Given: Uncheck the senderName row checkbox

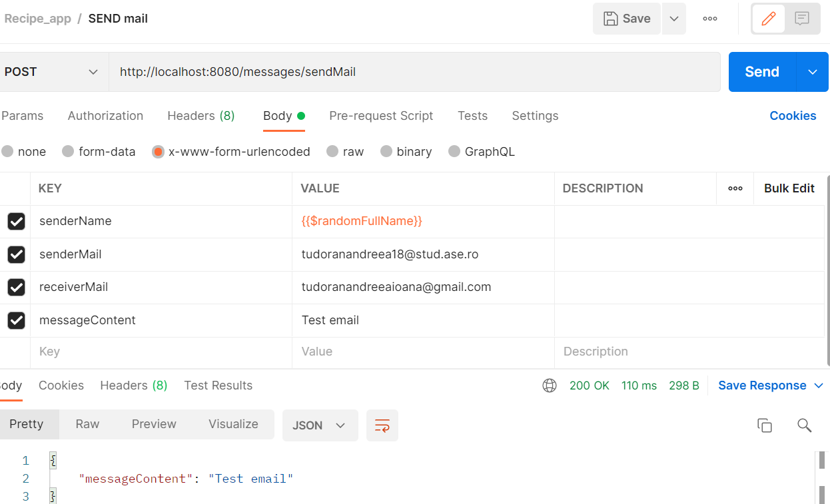Looking at the screenshot, I should pyautogui.click(x=16, y=221).
